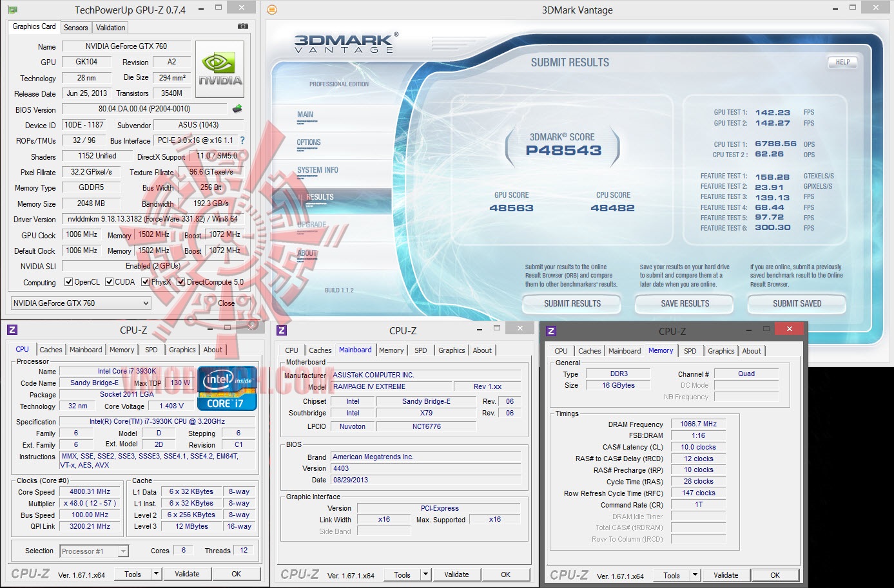Click OK in the CPU-Z Mainboard-tab window
Viewport: 894px width, 588px height.
[505, 574]
